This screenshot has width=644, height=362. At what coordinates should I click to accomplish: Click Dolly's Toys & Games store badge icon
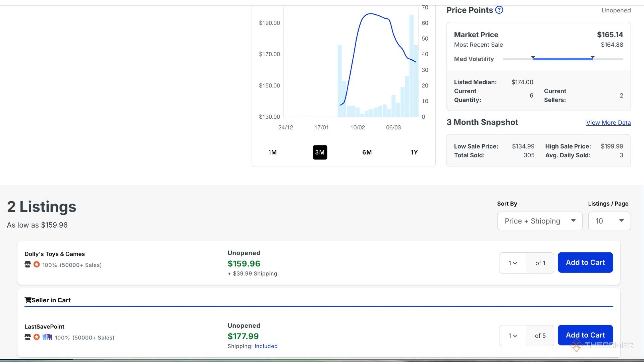point(28,264)
